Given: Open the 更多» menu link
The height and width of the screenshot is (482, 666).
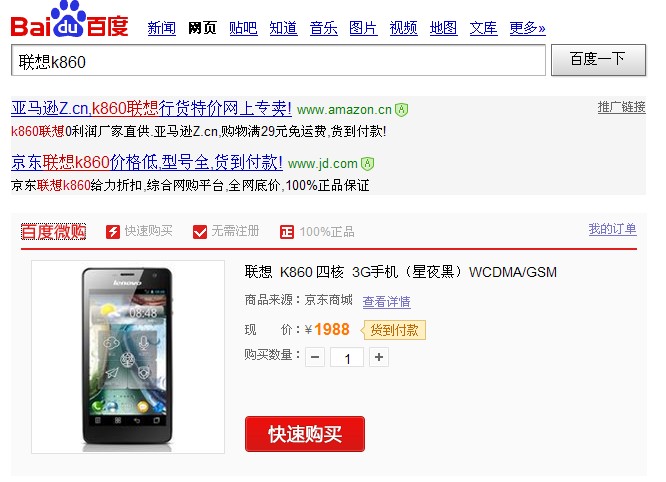Looking at the screenshot, I should tap(528, 28).
